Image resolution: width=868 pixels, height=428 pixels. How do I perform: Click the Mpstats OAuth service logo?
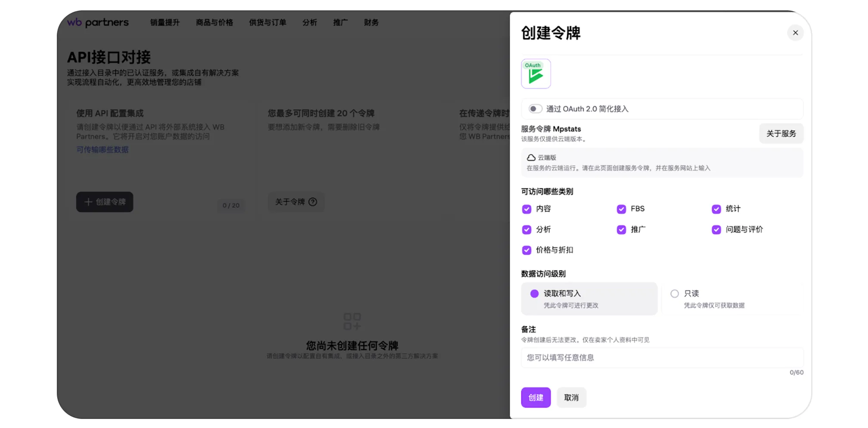[536, 73]
